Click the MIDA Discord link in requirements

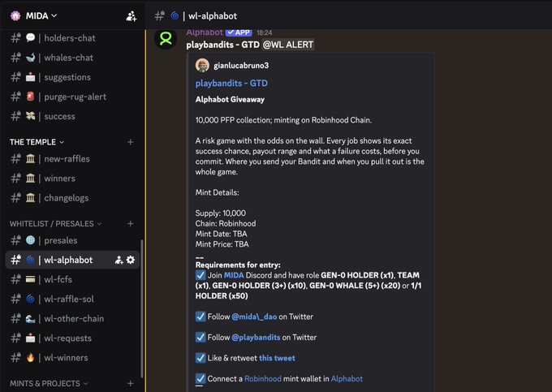coord(234,275)
